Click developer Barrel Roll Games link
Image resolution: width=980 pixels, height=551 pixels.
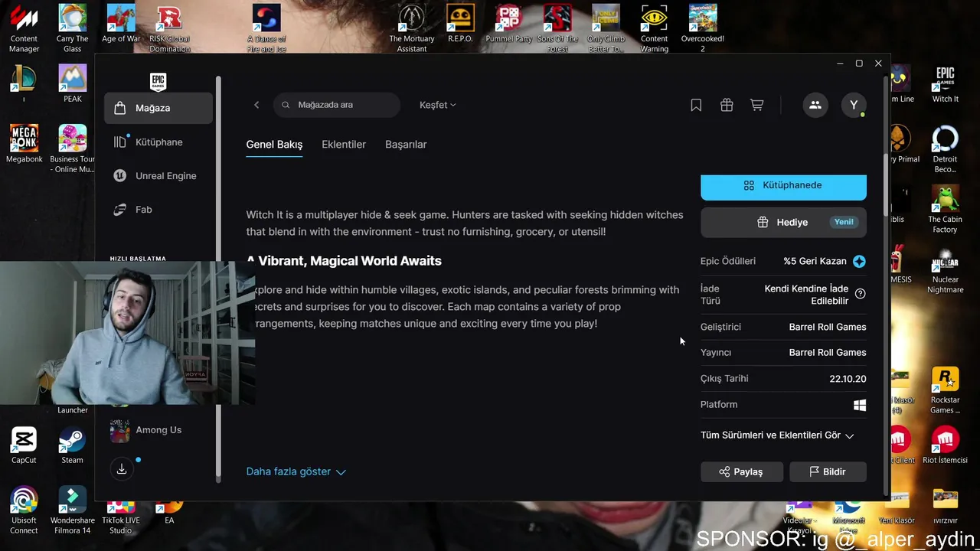pyautogui.click(x=828, y=327)
